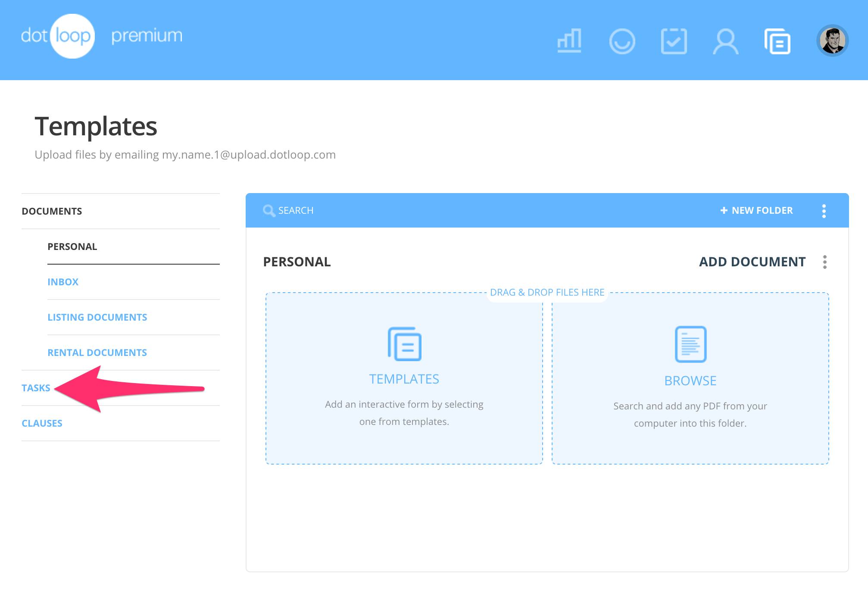Screen dimensions: 868x593
Task: Open the templates icon in header
Action: pos(777,41)
